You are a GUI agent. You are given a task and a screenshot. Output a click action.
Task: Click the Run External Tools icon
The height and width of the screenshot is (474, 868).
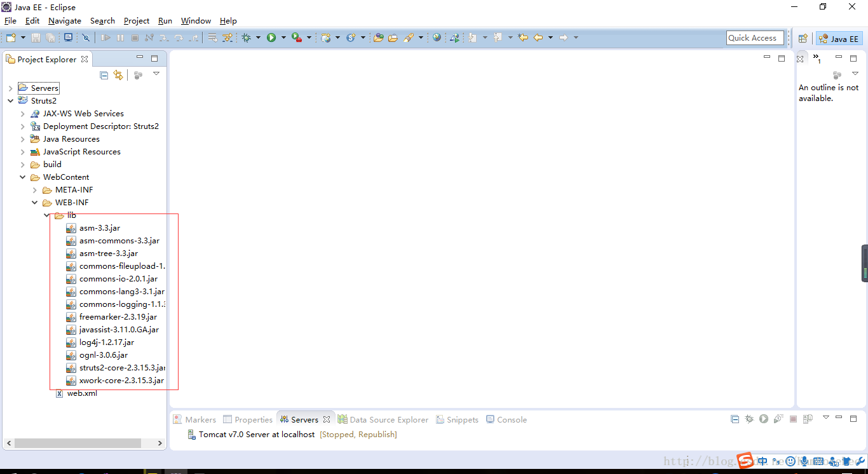[x=297, y=37]
